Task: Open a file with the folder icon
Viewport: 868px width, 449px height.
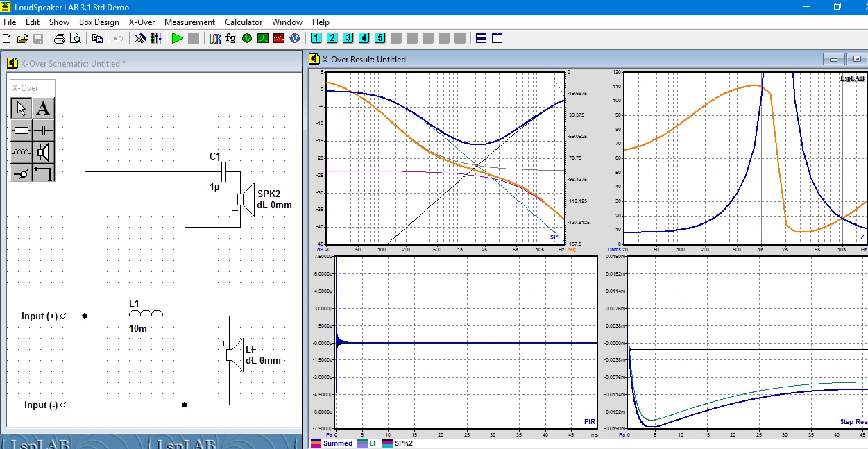Action: [22, 38]
